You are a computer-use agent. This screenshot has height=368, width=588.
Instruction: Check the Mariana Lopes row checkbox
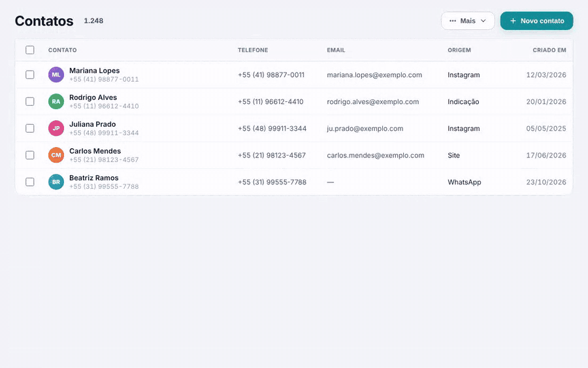[x=30, y=75]
